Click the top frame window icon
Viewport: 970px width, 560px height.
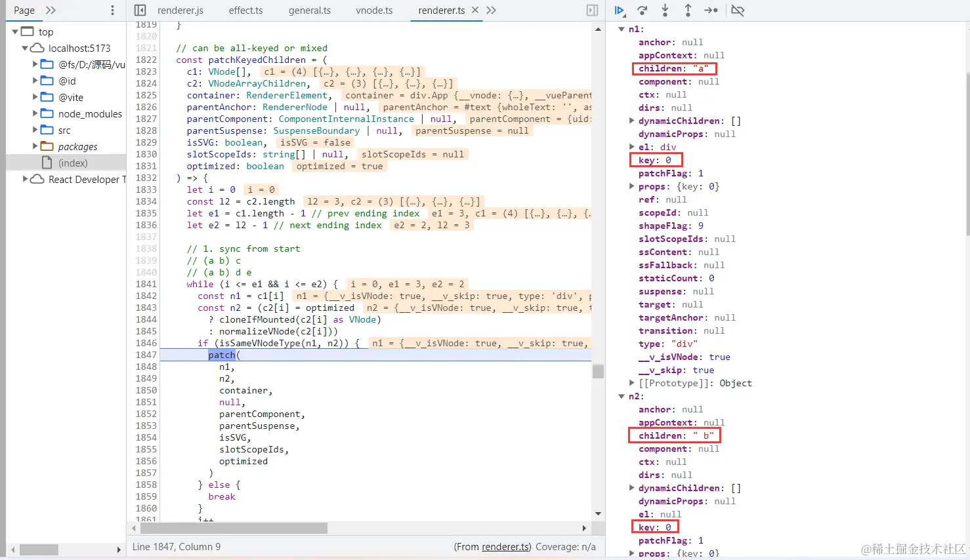coord(27,31)
